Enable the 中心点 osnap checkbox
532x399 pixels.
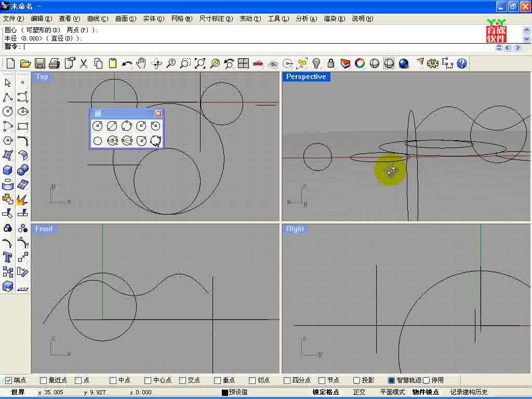click(x=148, y=380)
